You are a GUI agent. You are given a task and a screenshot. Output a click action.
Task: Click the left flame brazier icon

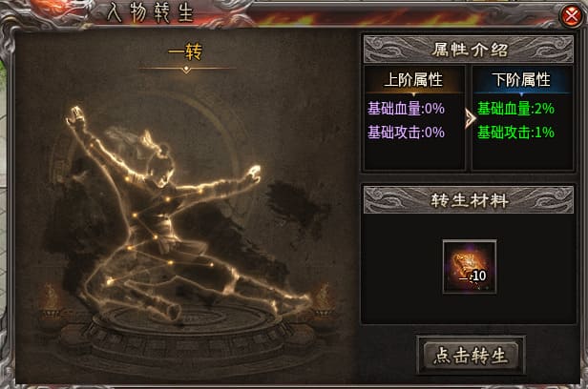coord(49,303)
